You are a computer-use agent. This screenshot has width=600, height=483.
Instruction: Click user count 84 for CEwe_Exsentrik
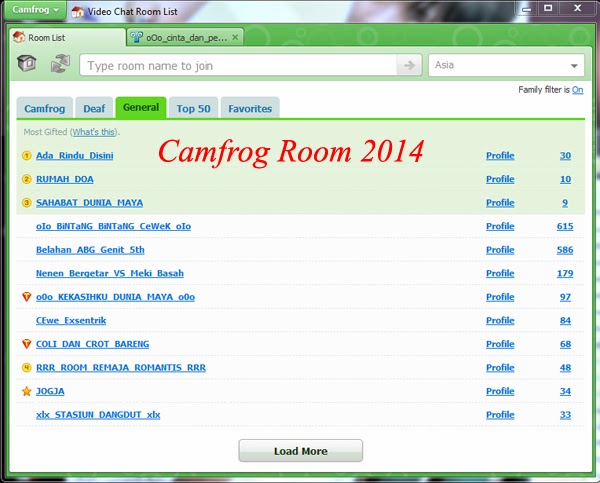(565, 321)
